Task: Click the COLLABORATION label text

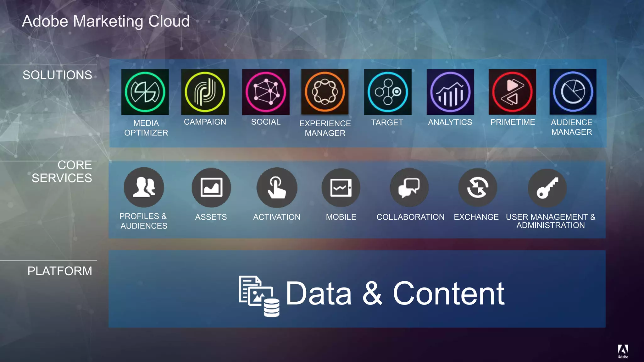Action: (x=410, y=217)
